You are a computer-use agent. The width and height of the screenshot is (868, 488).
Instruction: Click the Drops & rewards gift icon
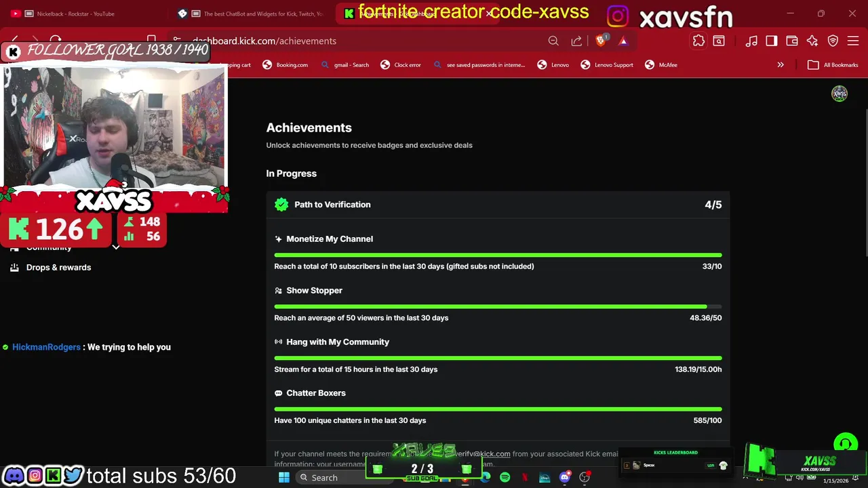pyautogui.click(x=14, y=268)
